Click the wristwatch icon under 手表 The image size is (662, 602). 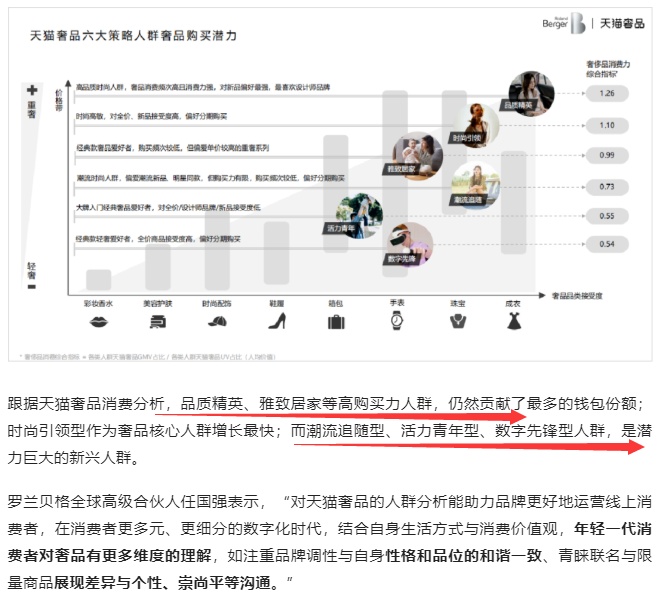pyautogui.click(x=396, y=320)
